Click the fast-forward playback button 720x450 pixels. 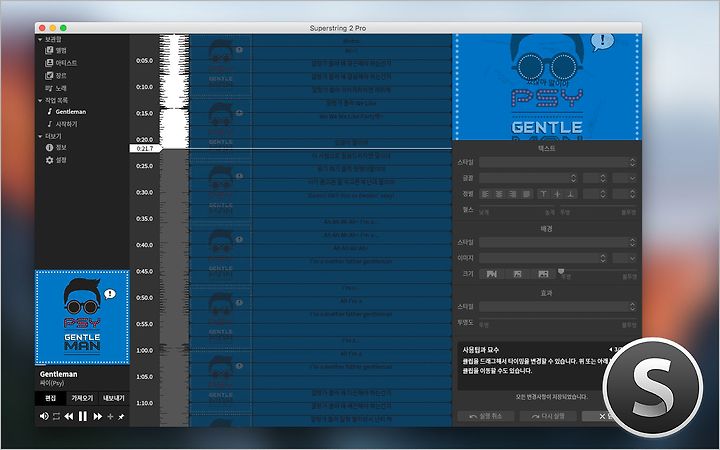pyautogui.click(x=97, y=416)
